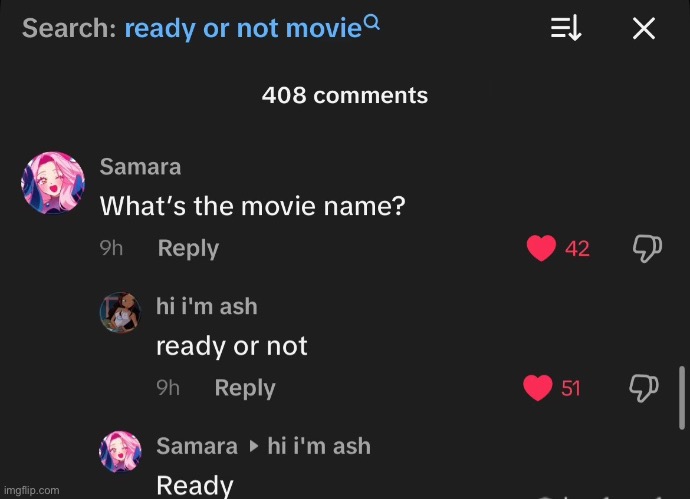Tap the search magnifier icon beside movie
Screen dimensions: 690x499
click(372, 22)
